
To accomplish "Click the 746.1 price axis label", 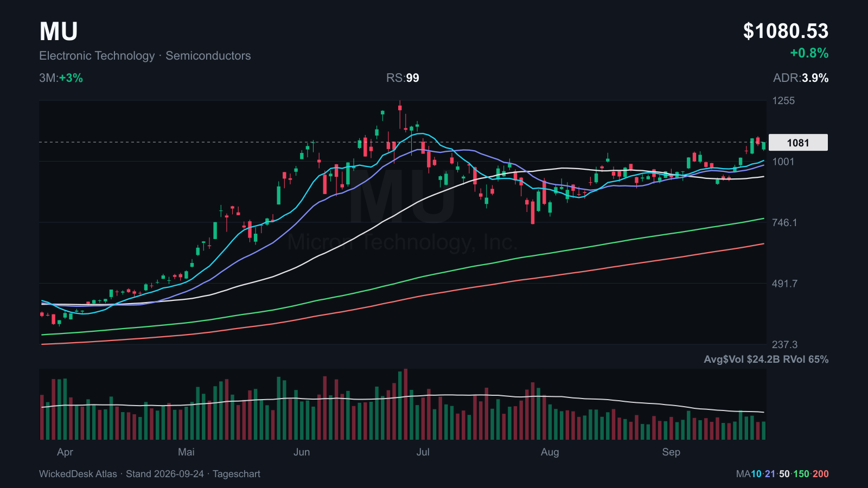I will [x=784, y=223].
